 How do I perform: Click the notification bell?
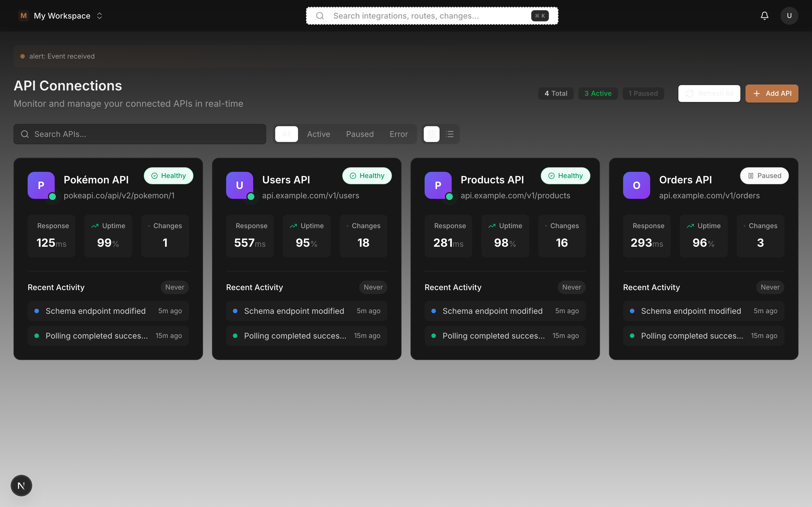(764, 15)
